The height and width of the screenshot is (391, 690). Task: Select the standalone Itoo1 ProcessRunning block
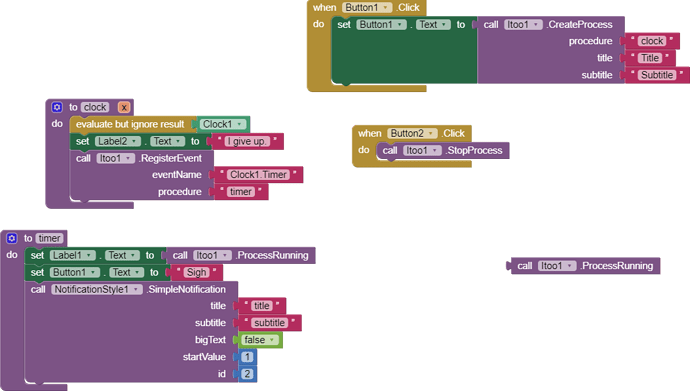click(x=584, y=266)
